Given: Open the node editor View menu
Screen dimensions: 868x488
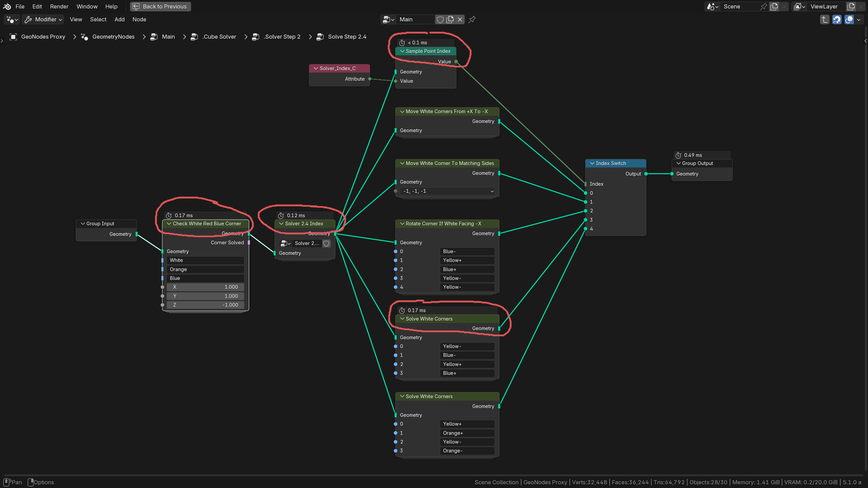Looking at the screenshot, I should click(76, 20).
